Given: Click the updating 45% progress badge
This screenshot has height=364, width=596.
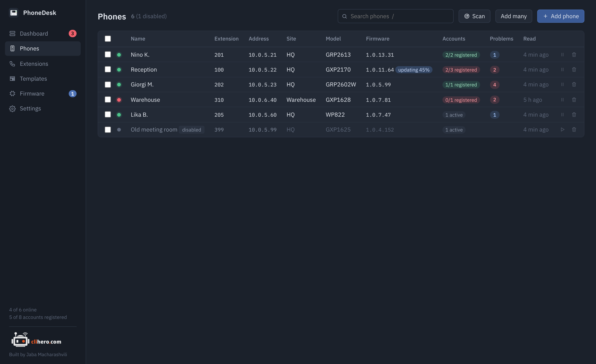Looking at the screenshot, I should [414, 70].
